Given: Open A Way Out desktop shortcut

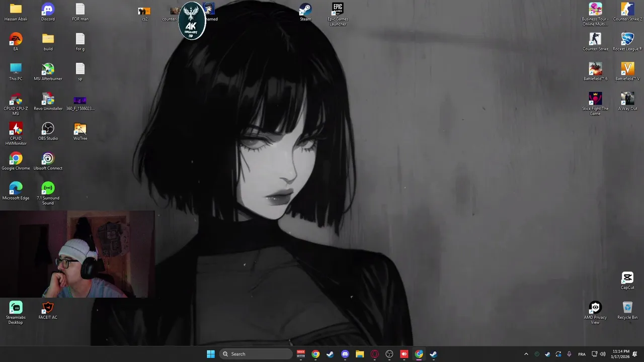Looking at the screenshot, I should coord(627,102).
